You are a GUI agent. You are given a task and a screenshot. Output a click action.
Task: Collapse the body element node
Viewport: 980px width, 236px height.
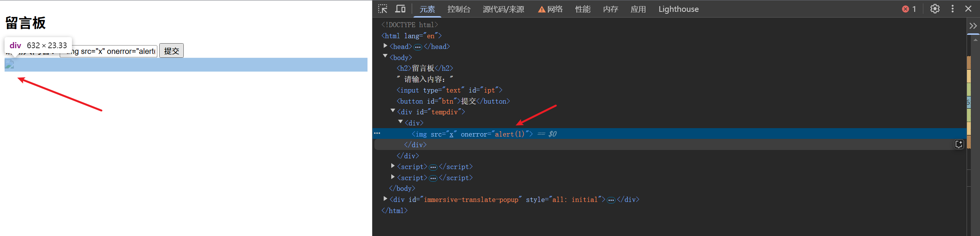coord(385,57)
